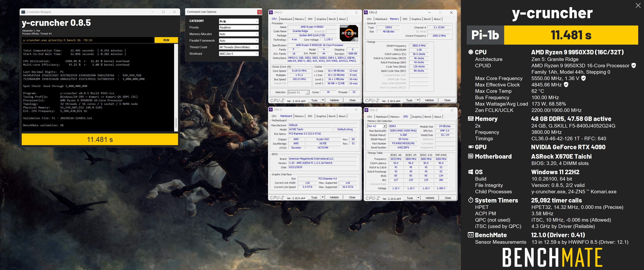Select Graphics tab in Mainboard CPU-Z window

click(321, 116)
